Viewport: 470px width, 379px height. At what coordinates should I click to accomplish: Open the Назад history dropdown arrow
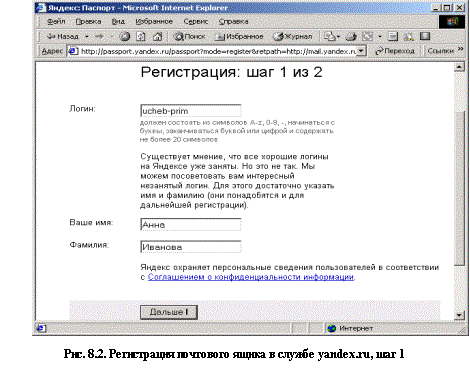(87, 36)
